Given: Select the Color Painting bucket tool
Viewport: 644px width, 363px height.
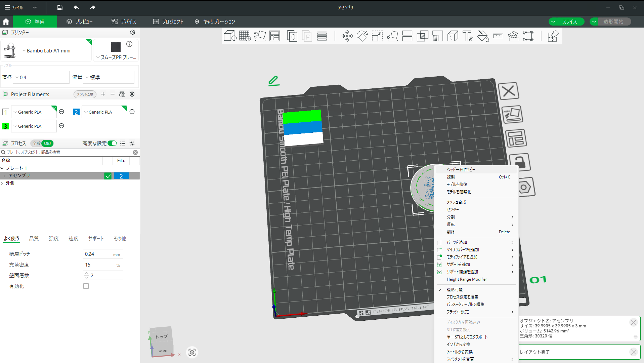Looking at the screenshot, I should coord(483,36).
